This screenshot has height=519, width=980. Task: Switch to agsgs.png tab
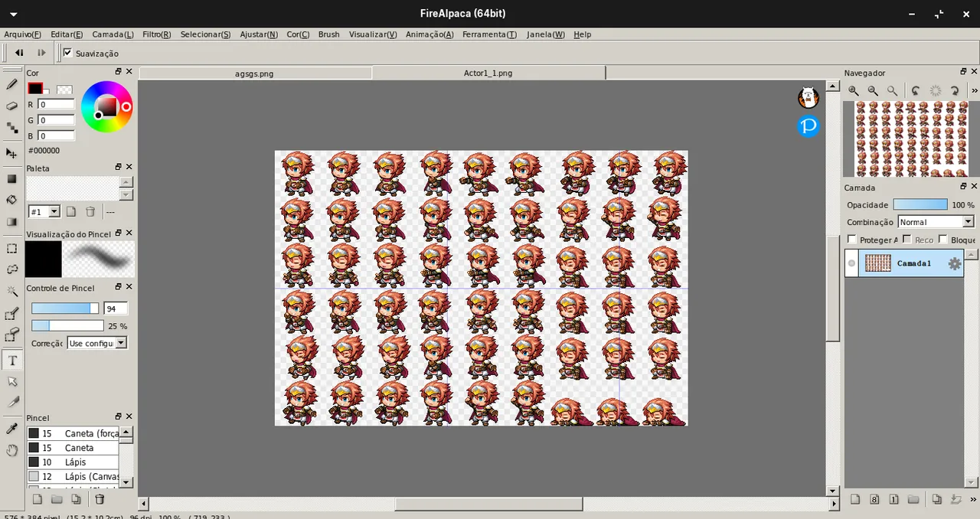click(255, 73)
